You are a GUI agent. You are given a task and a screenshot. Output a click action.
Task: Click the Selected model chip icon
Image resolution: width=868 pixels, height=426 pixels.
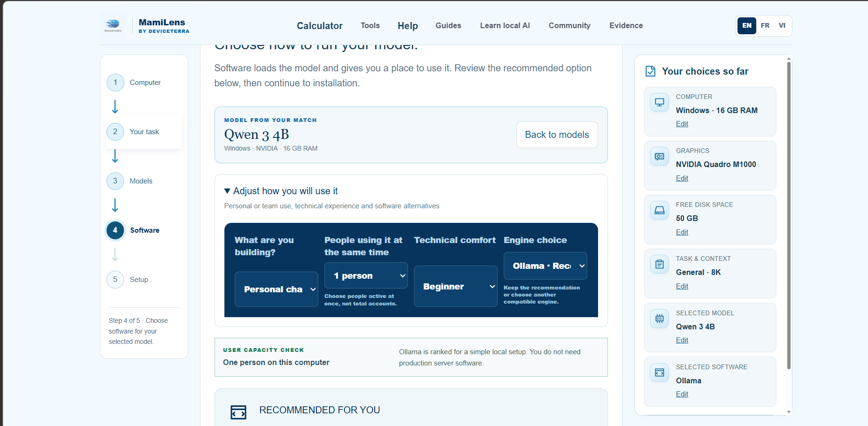click(x=660, y=319)
